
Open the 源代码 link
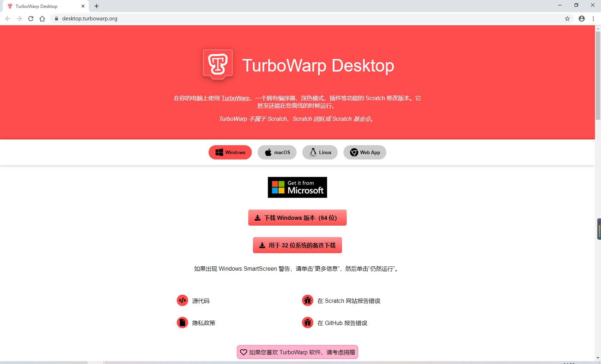201,301
